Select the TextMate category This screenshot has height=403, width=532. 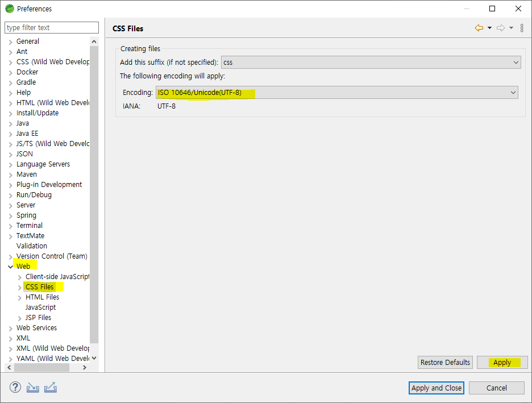pos(30,235)
